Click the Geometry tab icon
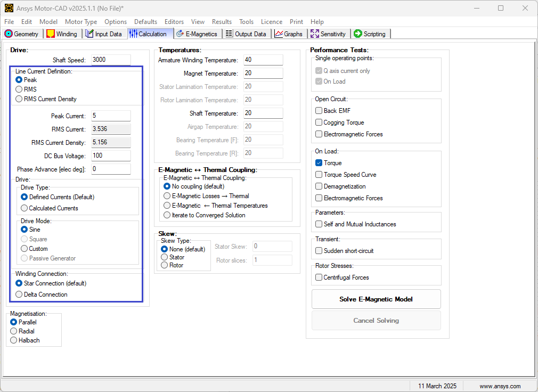 point(9,34)
